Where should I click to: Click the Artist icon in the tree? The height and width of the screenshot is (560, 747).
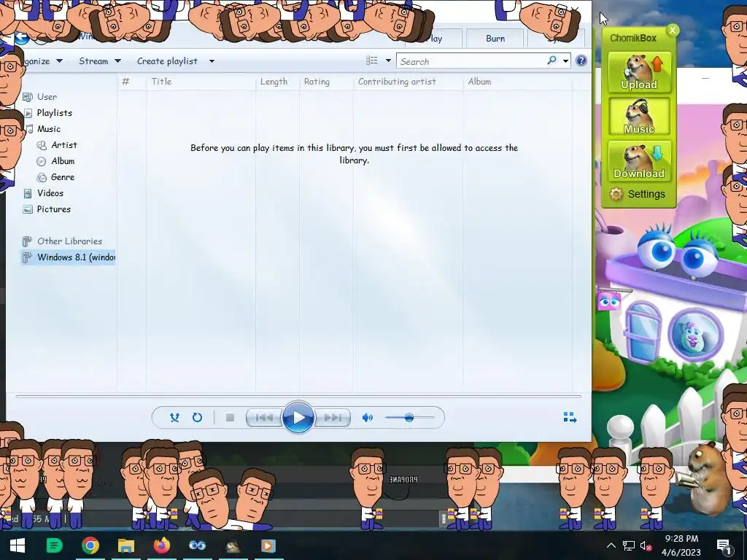click(42, 145)
